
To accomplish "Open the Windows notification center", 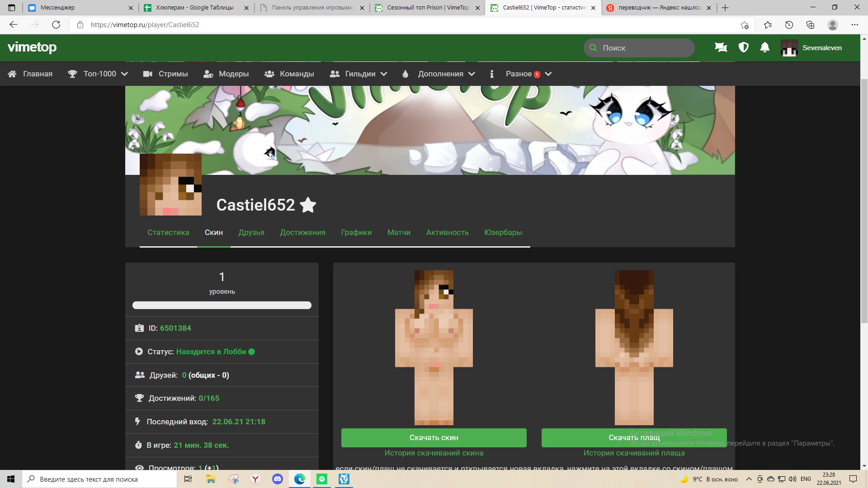I will click(853, 479).
